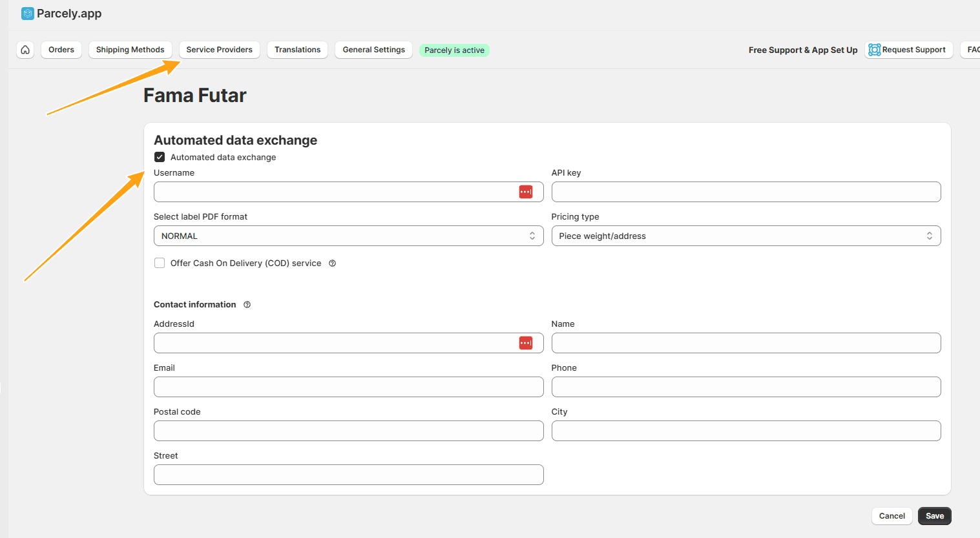This screenshot has width=980, height=538.
Task: Open the Orders tab
Action: pos(61,50)
